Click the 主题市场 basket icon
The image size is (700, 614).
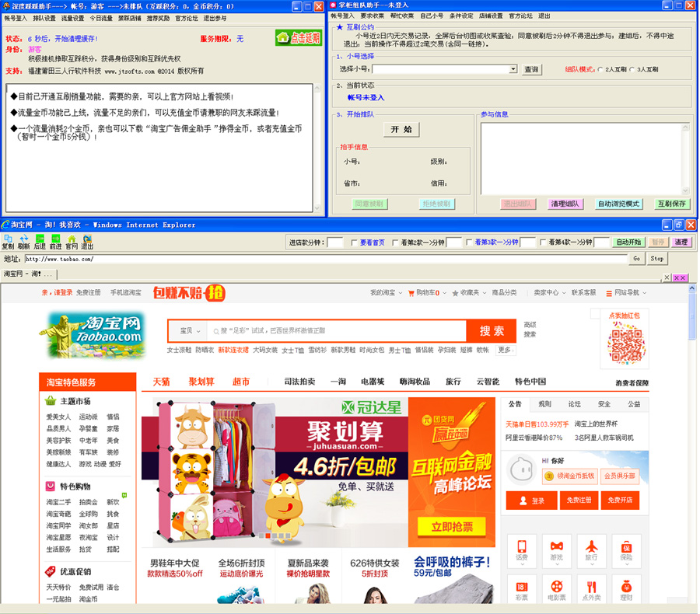point(51,401)
